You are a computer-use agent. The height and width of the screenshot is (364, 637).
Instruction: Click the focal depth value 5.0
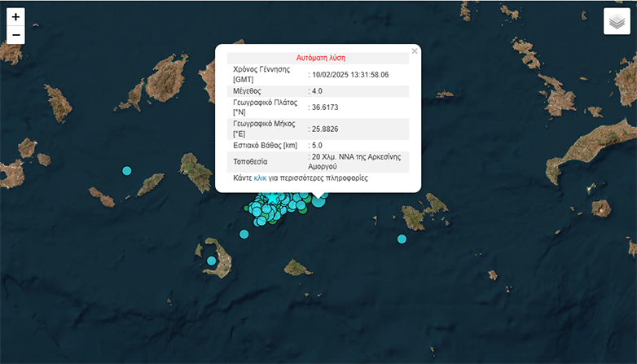[316, 145]
